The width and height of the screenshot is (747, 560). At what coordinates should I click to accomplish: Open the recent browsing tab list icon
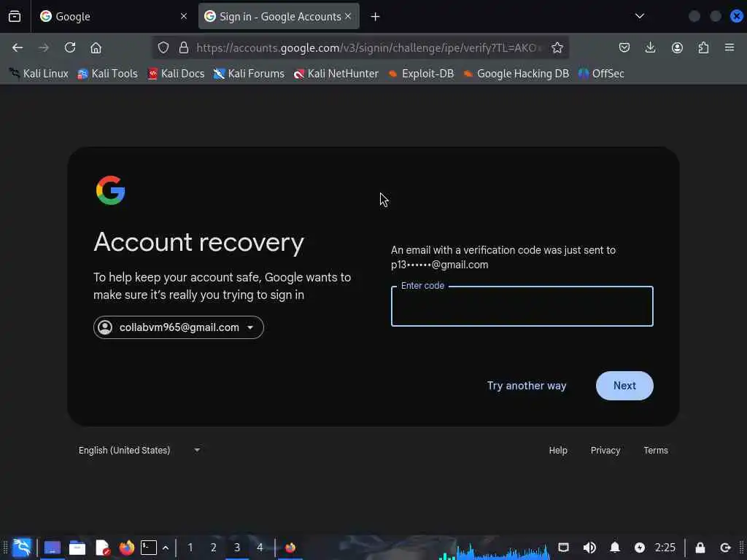pos(15,17)
